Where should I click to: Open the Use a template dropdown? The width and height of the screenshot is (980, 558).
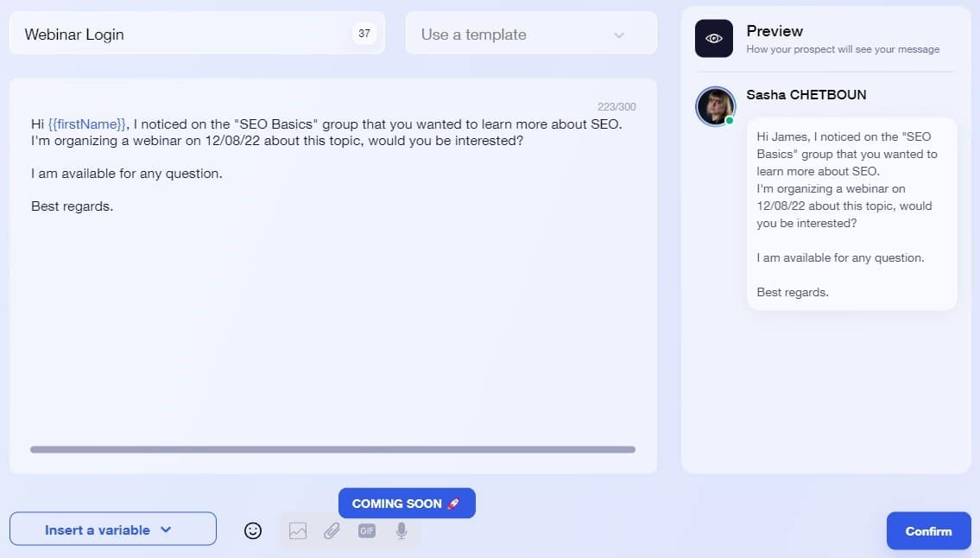pos(531,35)
